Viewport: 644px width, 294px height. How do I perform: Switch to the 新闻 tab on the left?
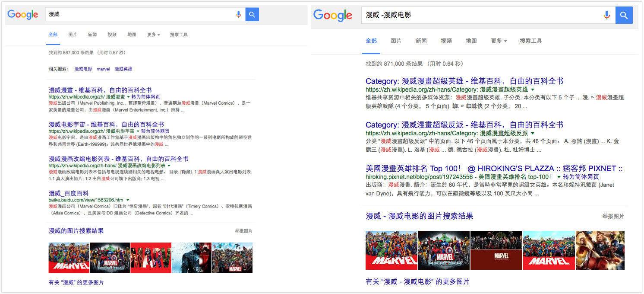pos(92,34)
